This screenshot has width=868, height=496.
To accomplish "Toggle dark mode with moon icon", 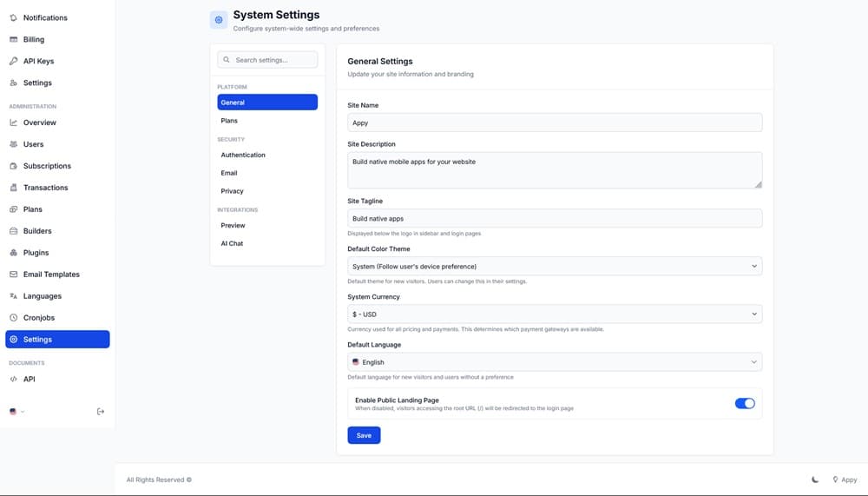I will tap(815, 479).
